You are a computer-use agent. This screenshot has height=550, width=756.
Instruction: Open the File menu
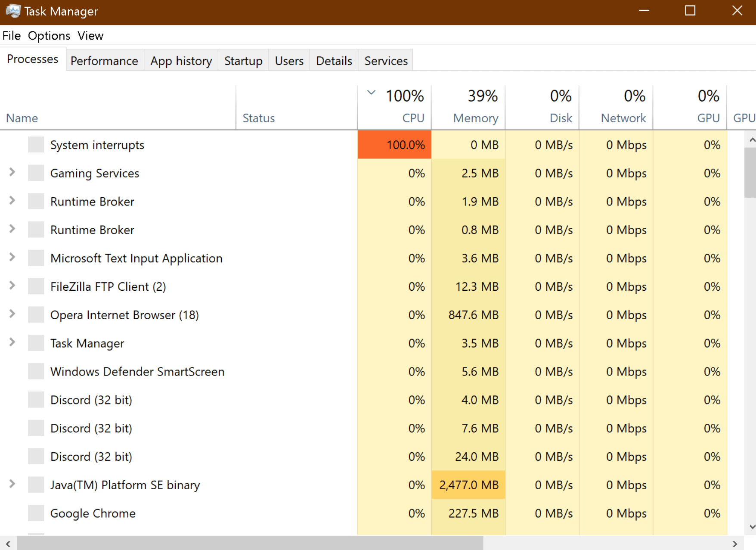point(12,36)
